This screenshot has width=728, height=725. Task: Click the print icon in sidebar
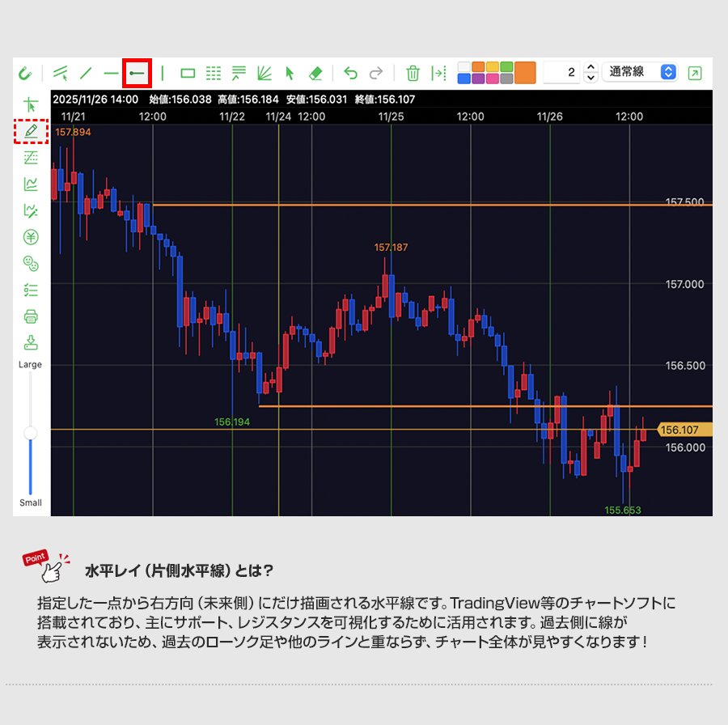(31, 316)
